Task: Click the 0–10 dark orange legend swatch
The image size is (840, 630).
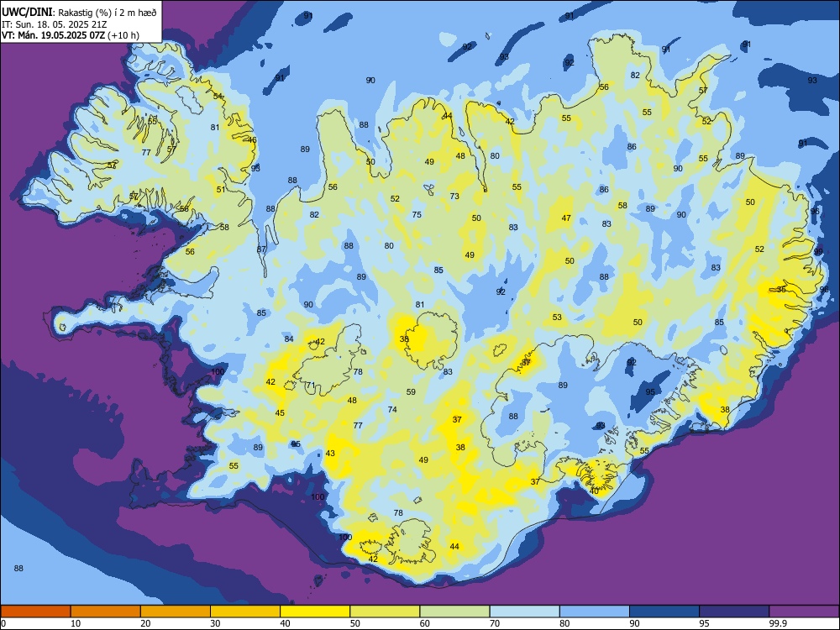Action: click(35, 612)
